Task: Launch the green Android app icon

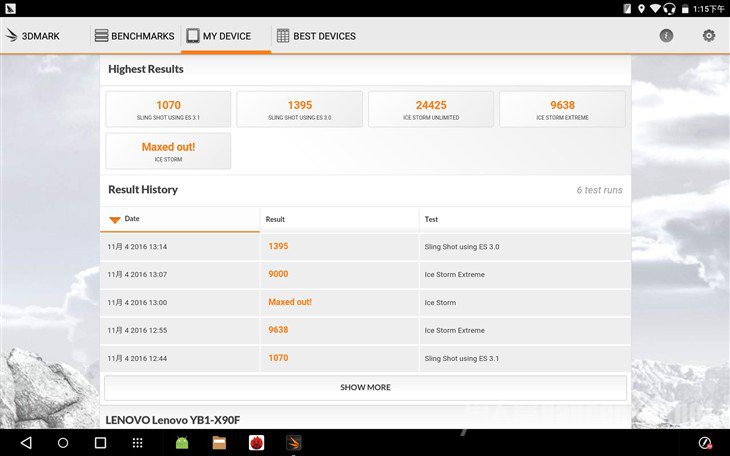Action: point(182,442)
